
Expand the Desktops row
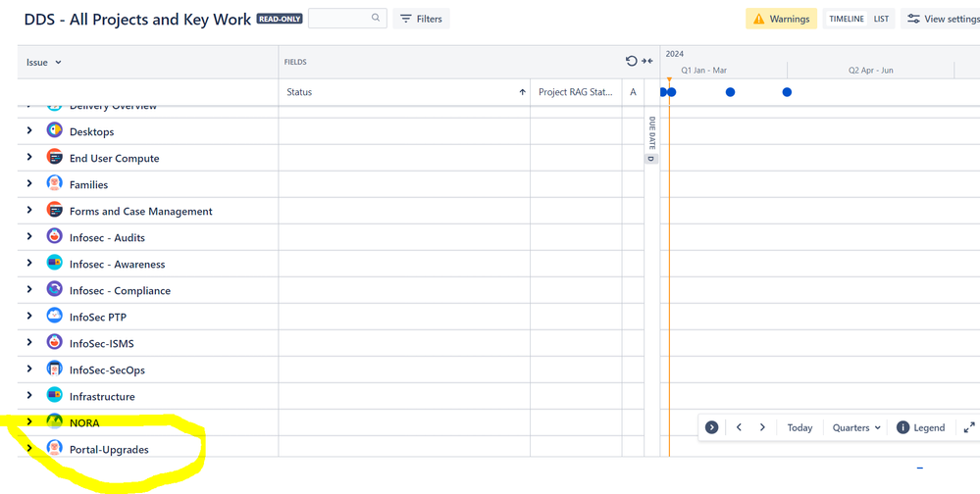(28, 130)
